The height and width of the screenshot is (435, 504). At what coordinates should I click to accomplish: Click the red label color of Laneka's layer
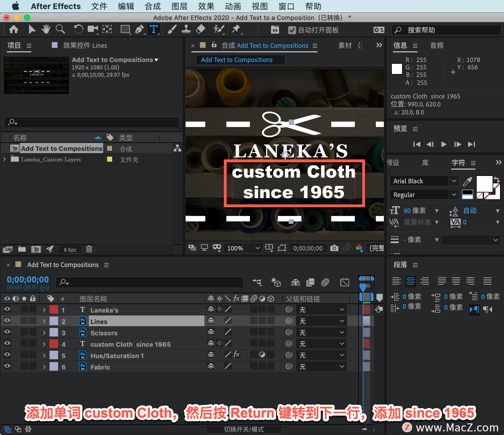tap(54, 309)
